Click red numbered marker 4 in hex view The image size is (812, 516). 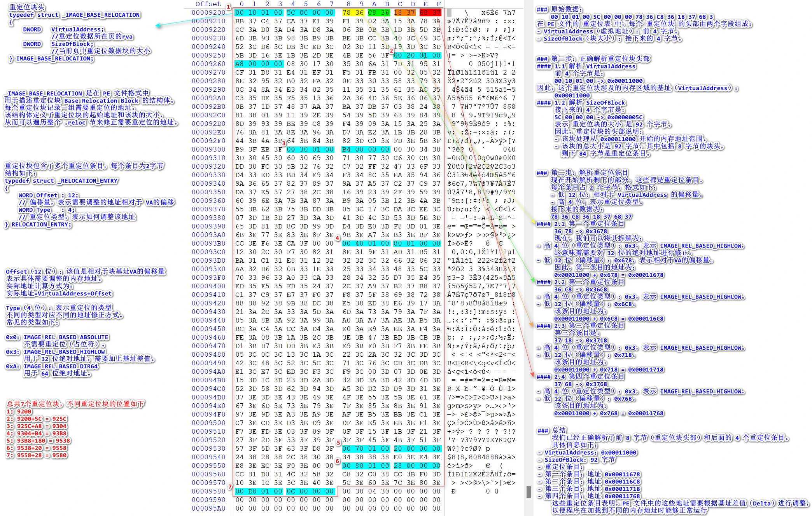[337, 238]
